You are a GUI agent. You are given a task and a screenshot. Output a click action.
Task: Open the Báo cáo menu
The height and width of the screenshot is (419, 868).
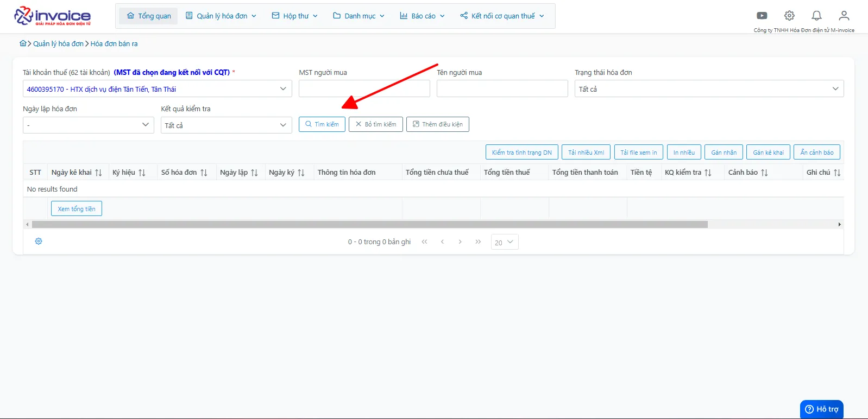click(422, 16)
